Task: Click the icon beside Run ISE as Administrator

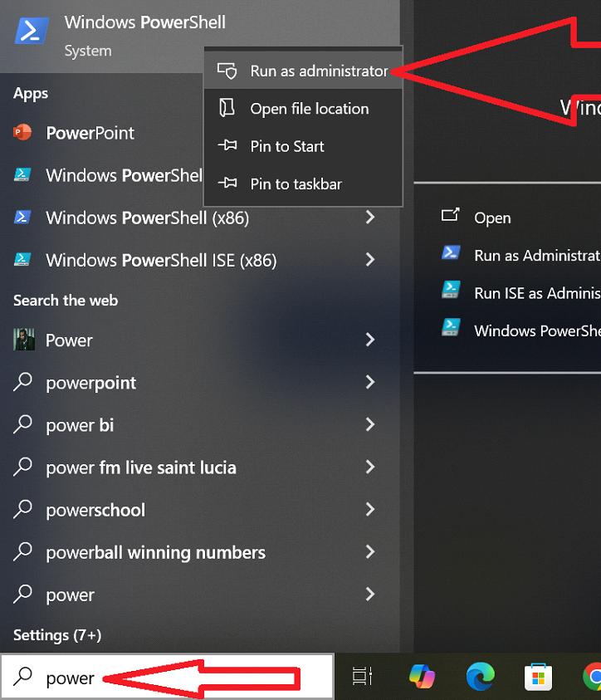Action: pyautogui.click(x=451, y=290)
